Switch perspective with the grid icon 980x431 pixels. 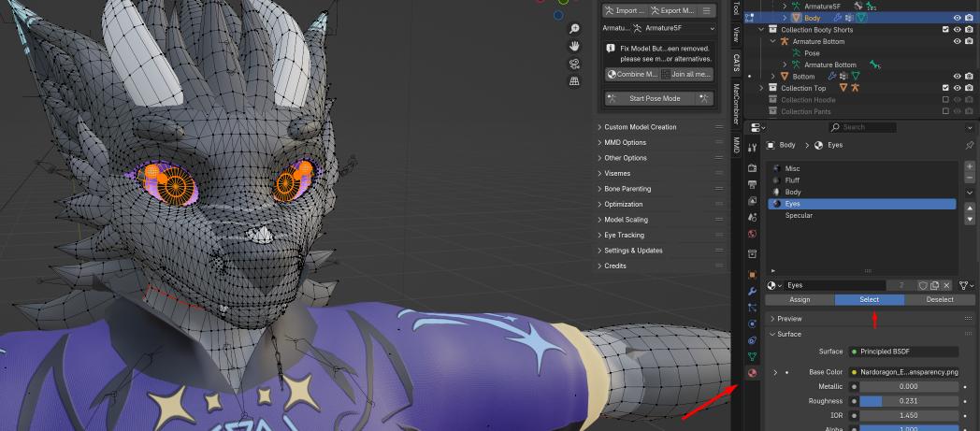(x=574, y=81)
